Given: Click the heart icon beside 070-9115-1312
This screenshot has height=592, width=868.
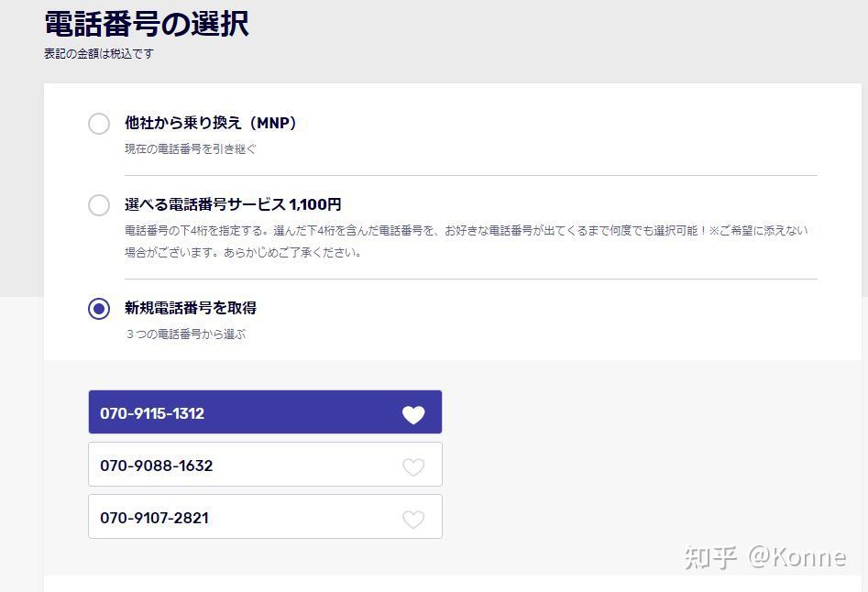Looking at the screenshot, I should pyautogui.click(x=413, y=414).
